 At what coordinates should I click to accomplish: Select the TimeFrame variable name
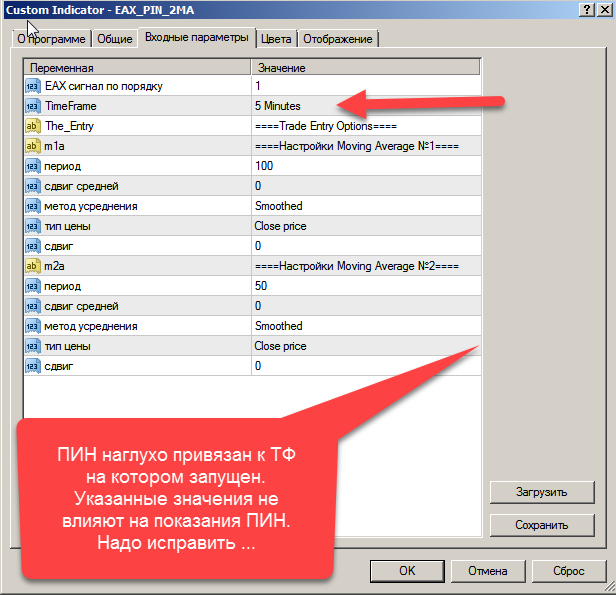point(71,106)
